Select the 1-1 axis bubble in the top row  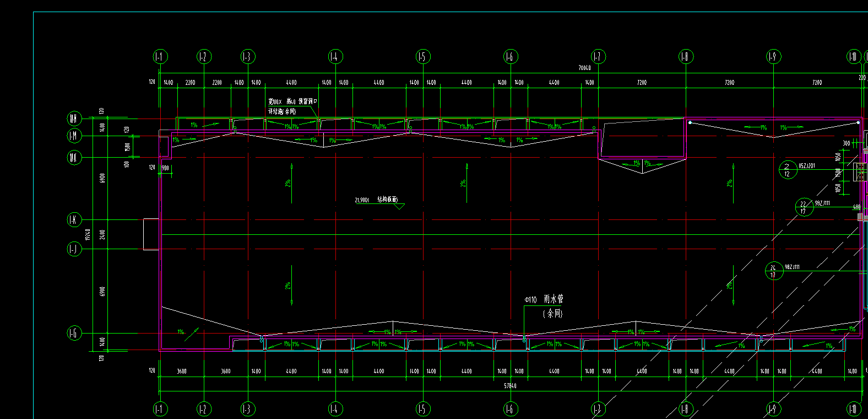coord(160,56)
